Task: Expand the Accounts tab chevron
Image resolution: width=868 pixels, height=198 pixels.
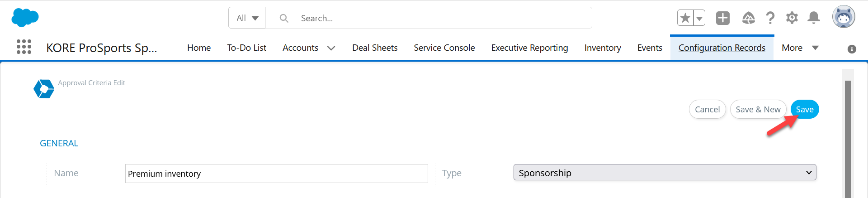Action: pos(331,48)
